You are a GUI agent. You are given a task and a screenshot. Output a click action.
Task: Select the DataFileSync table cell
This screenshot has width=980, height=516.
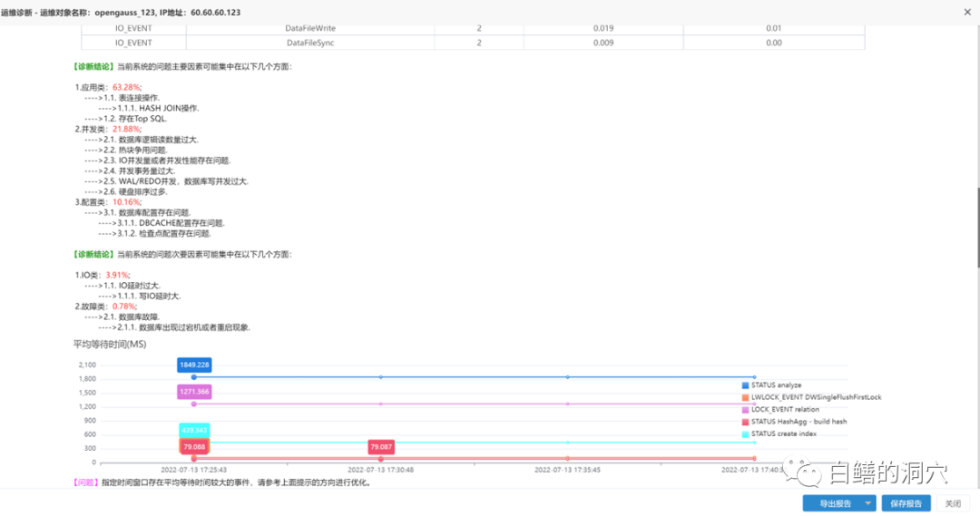(x=310, y=42)
